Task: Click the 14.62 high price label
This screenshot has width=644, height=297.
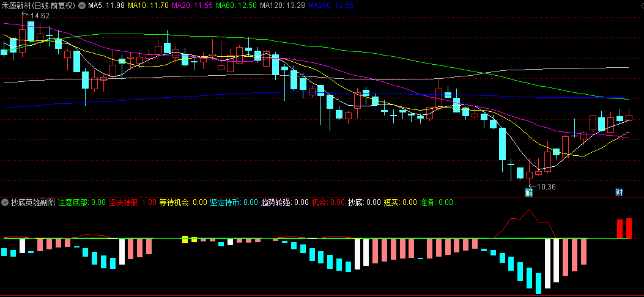Action: [x=40, y=16]
